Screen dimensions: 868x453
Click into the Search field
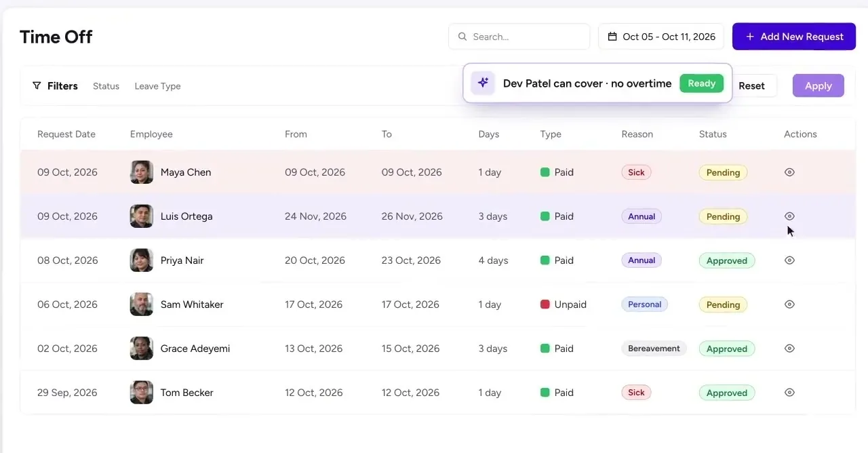(x=519, y=37)
